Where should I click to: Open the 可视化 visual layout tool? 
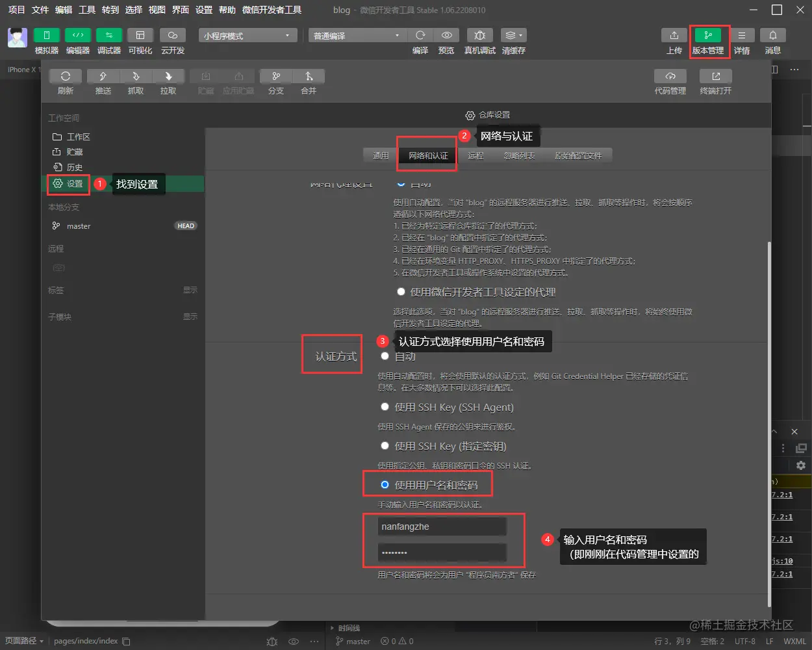140,35
